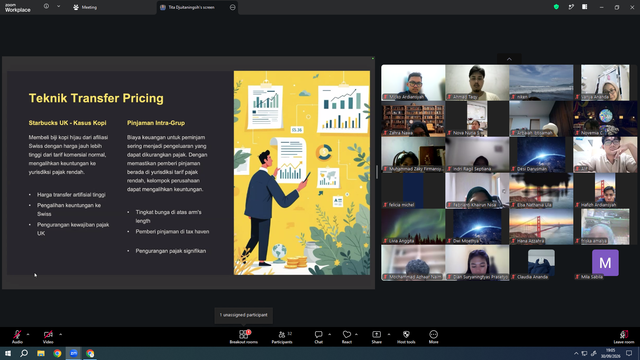Select the Zahra Nawa video tile
Viewport: 640px width, 360px height.
413,118
